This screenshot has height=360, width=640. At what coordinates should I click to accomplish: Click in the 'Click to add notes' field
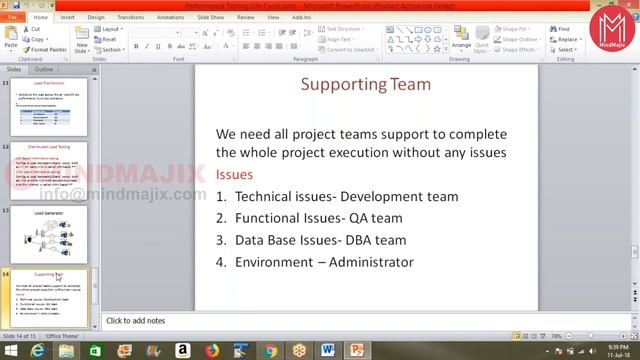(366, 321)
